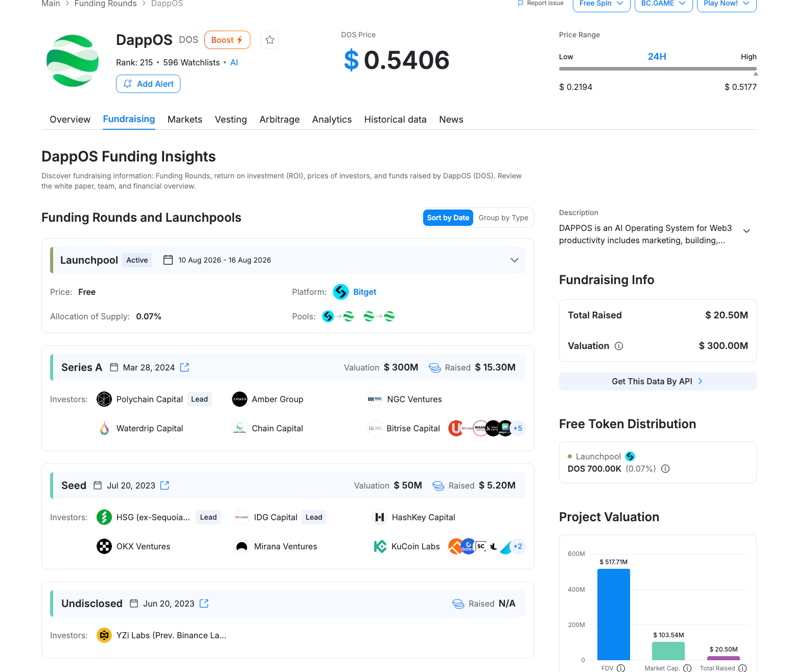Open Mirana Ventures investor logo

pyautogui.click(x=242, y=546)
